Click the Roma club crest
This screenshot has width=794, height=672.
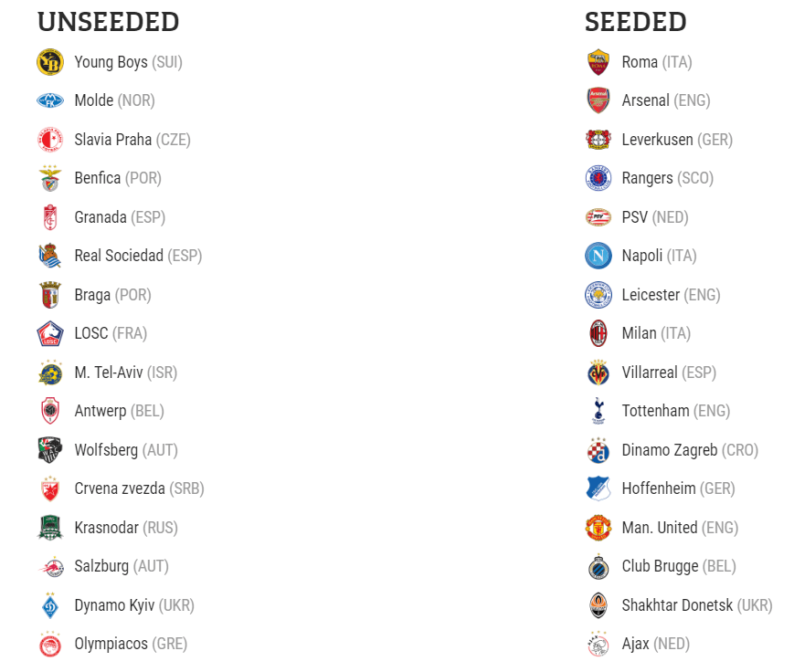click(598, 62)
